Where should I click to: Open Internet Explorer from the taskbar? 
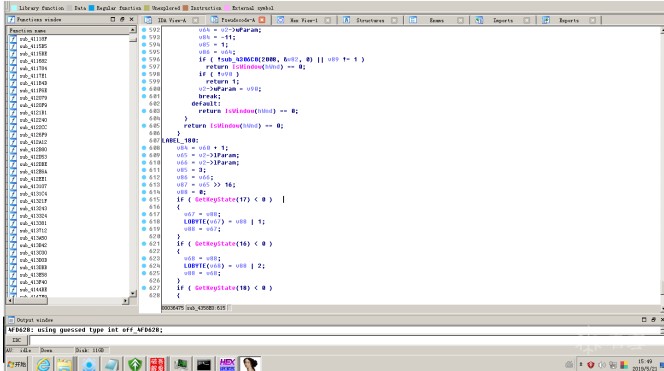tap(43, 364)
